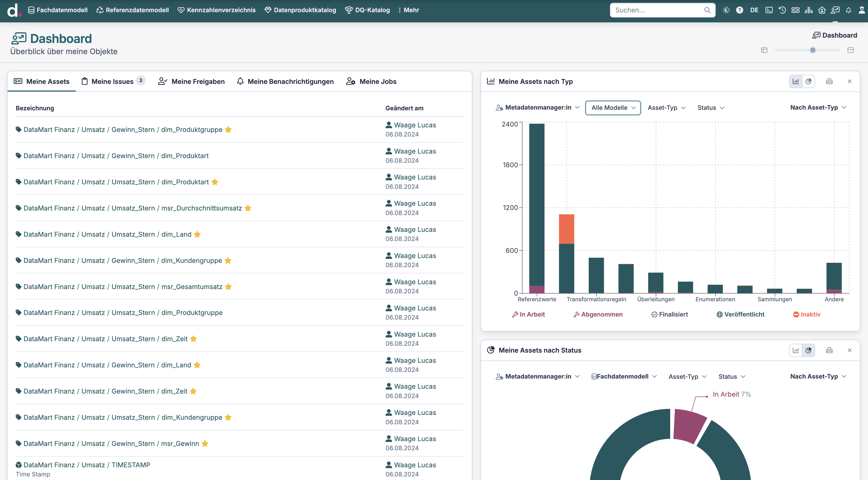Open the help question mark icon
This screenshot has height=480, width=868.
(x=739, y=10)
